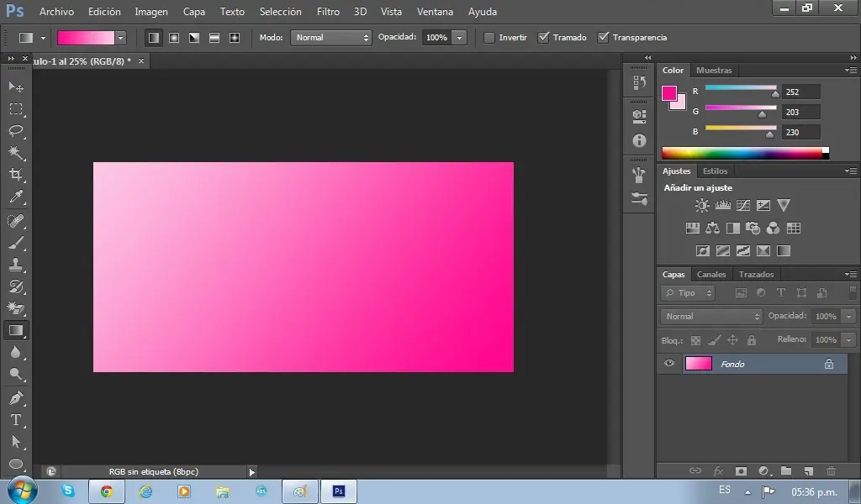
Task: Select the History Brush tool
Action: pos(16,286)
